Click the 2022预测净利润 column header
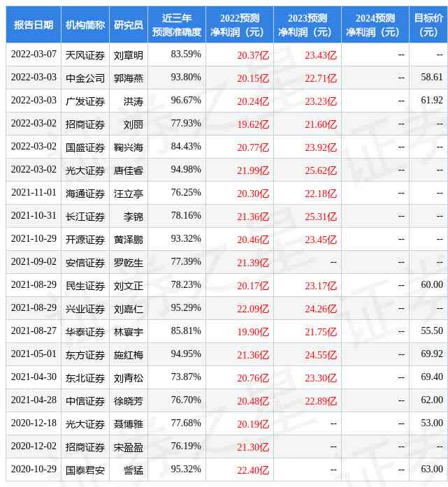448x487 pixels. click(240, 25)
